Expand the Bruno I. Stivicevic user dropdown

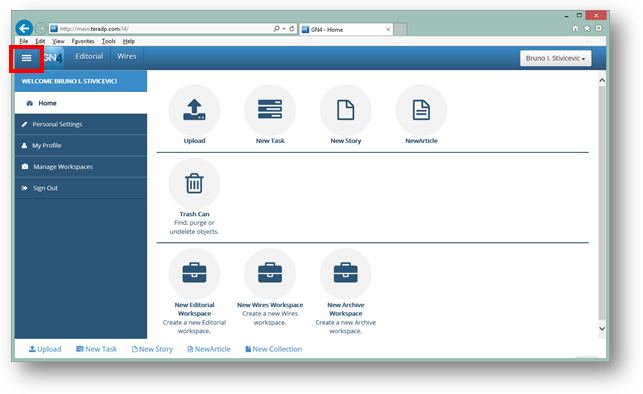pos(556,58)
